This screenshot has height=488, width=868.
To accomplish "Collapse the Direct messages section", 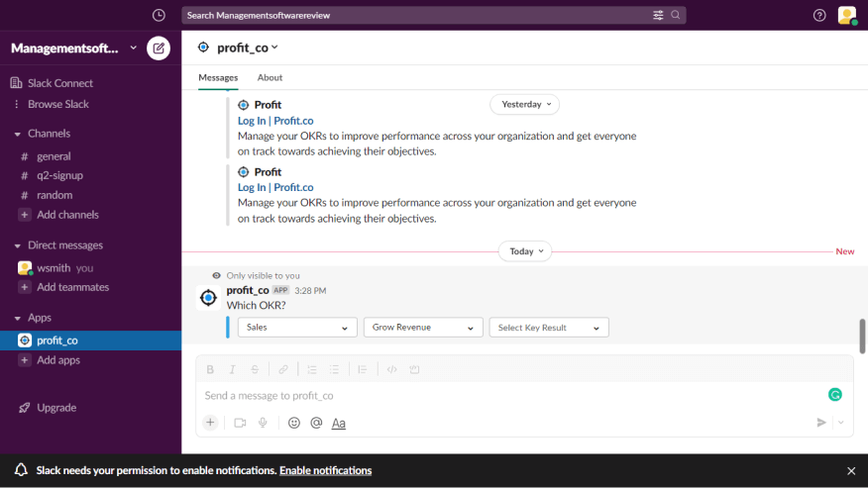I will click(x=17, y=245).
